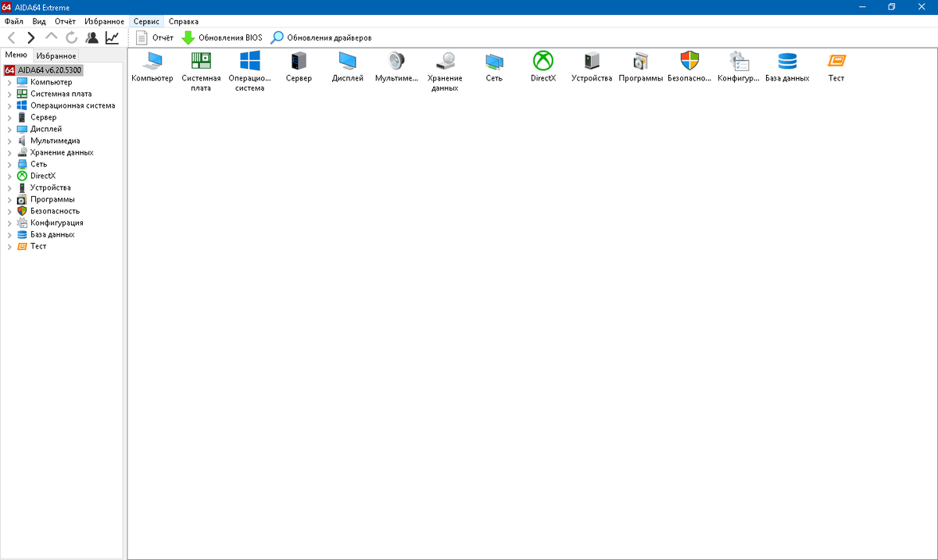Refresh using the circular arrow toolbar icon
Viewport: 938px width, 560px height.
[x=71, y=37]
